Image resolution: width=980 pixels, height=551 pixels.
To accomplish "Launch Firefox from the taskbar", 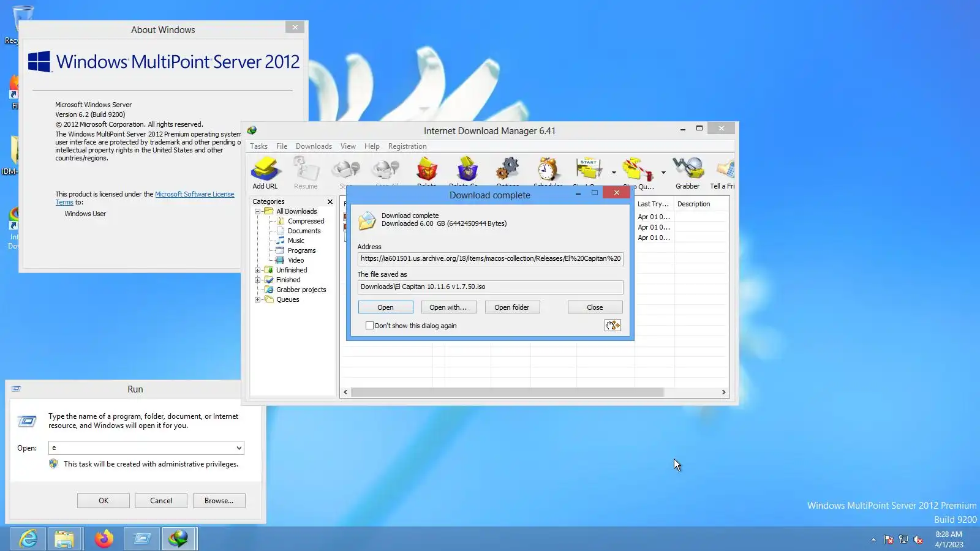I will 104,539.
